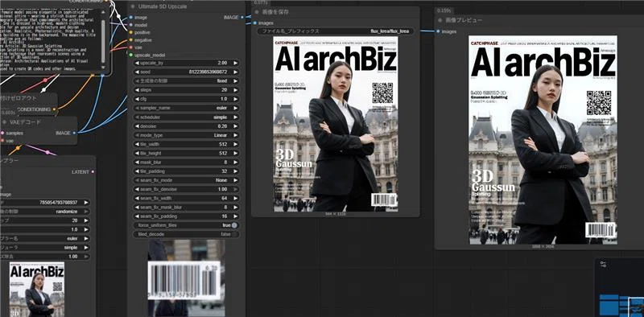Edit the flux_krea filename prefix field
644x317 pixels.
click(x=336, y=31)
